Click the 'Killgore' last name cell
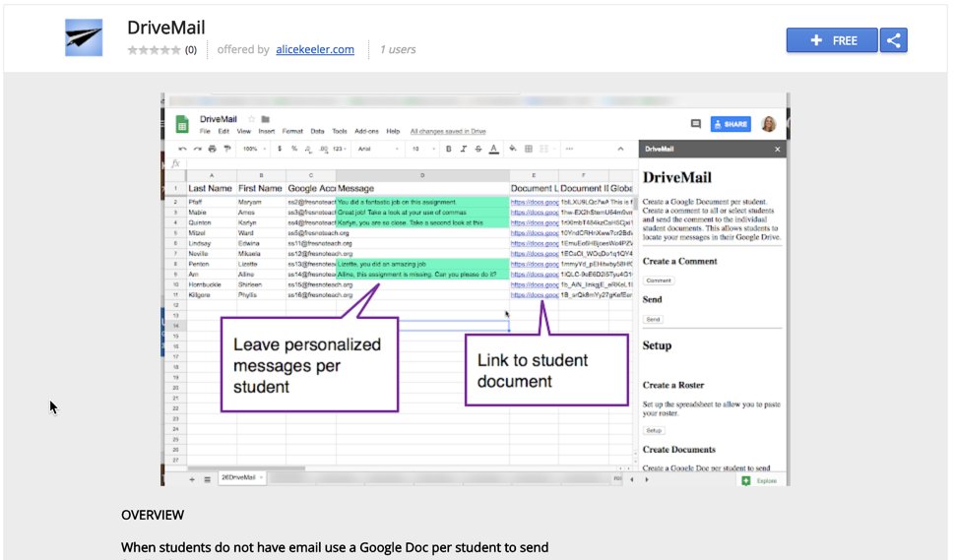The height and width of the screenshot is (560, 954). (211, 295)
